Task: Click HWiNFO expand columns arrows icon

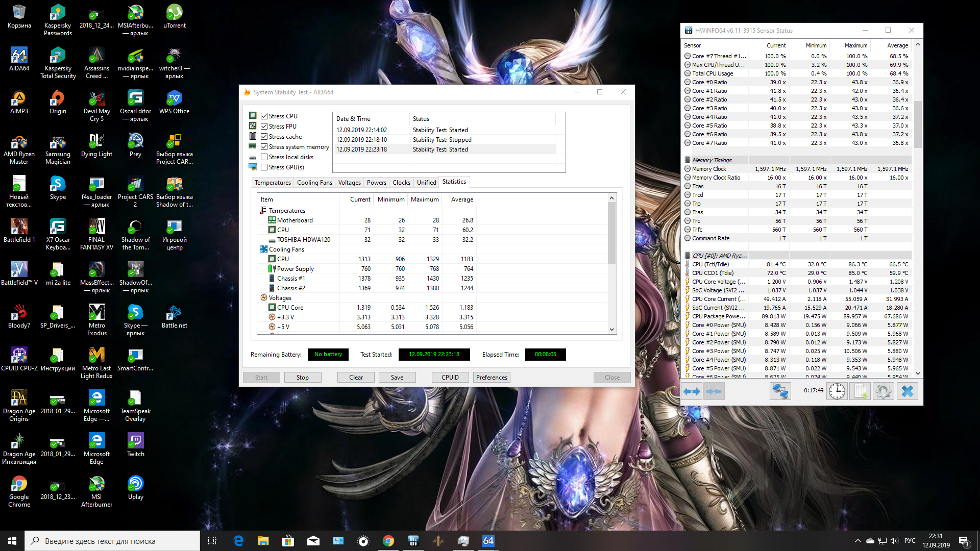Action: tap(692, 391)
